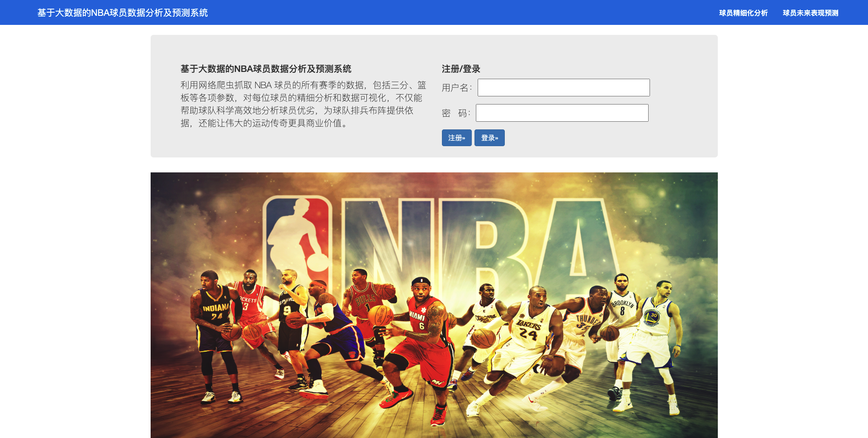Screen dimensions: 868x438
Task: Click the paragraph starting with 利用网络爬虫抓取
Action: coord(303,104)
